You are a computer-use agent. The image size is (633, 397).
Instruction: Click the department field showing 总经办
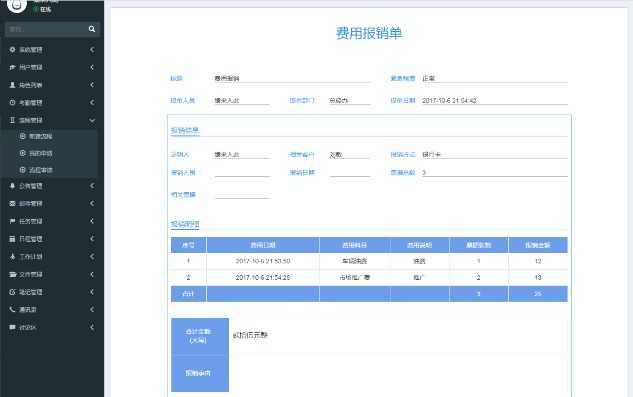point(350,100)
